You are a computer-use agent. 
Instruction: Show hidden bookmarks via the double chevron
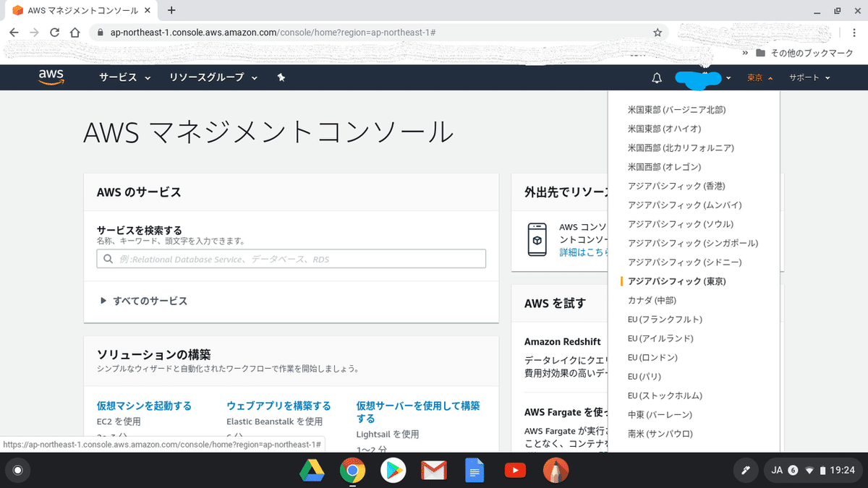(x=745, y=53)
